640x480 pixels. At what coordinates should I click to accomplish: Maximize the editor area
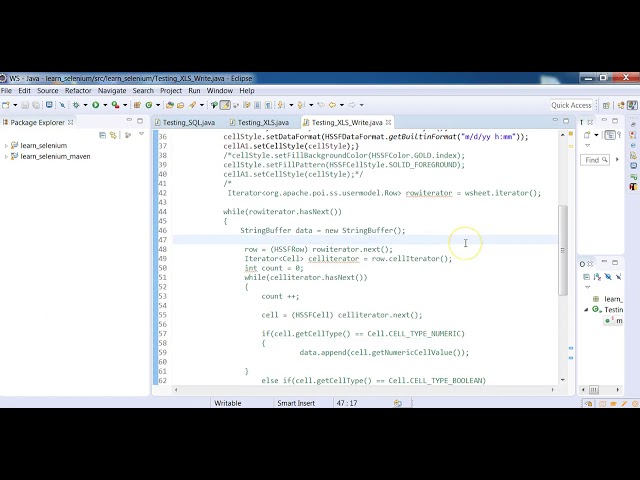coord(566,121)
